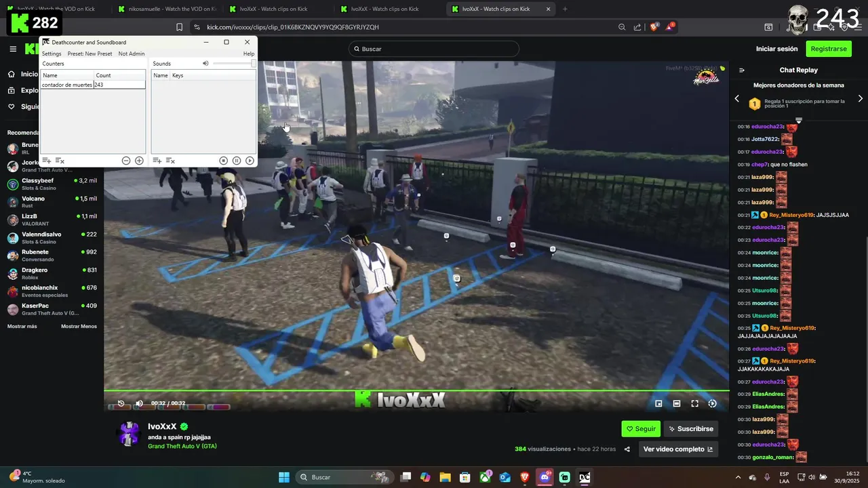
Task: Pause sound playback in Soundboard
Action: point(237,161)
